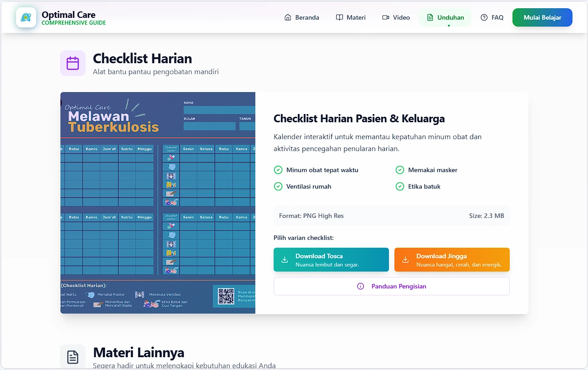Screen dimensions: 588x370
Task: Click the Mulai Belajar button
Action: pos(542,17)
